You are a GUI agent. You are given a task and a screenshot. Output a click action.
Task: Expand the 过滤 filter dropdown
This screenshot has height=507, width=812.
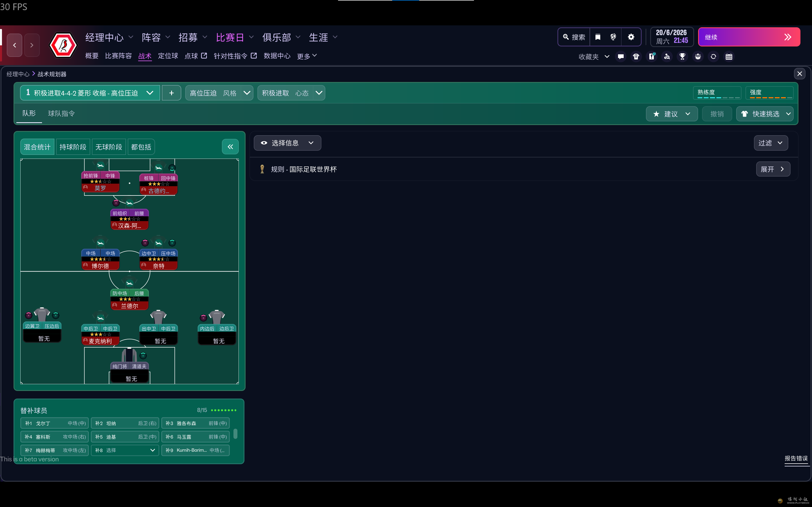click(770, 143)
